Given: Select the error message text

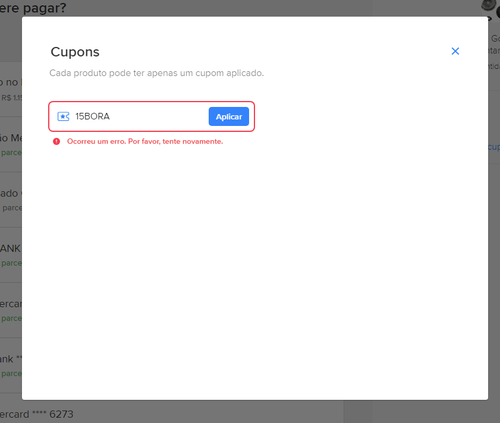Looking at the screenshot, I should tap(145, 141).
